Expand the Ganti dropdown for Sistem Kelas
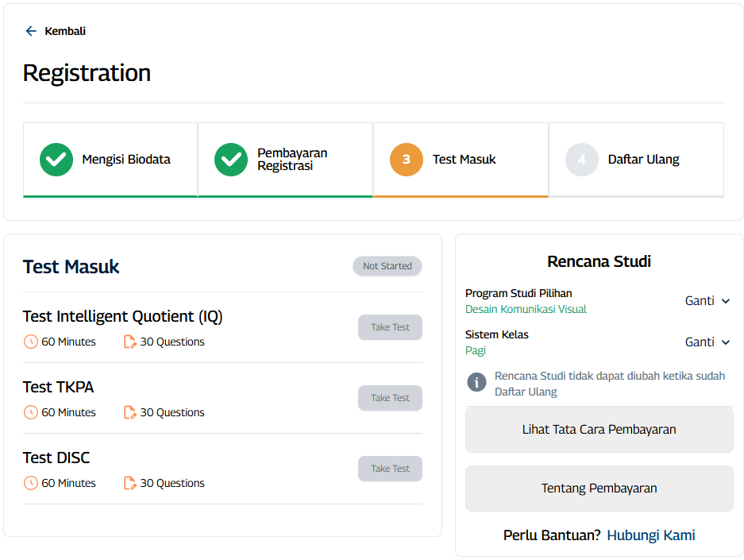 pyautogui.click(x=707, y=342)
